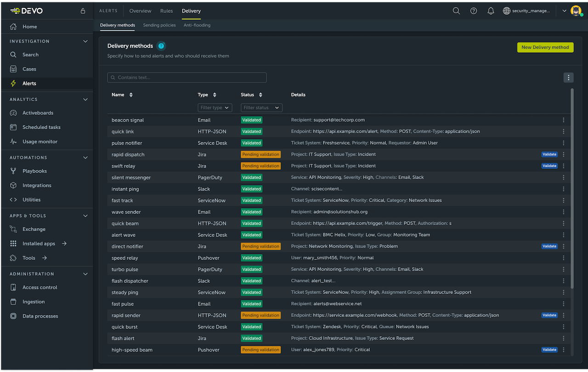Image resolution: width=588 pixels, height=372 pixels.
Task: Open the table options kebab above the list
Action: point(568,77)
